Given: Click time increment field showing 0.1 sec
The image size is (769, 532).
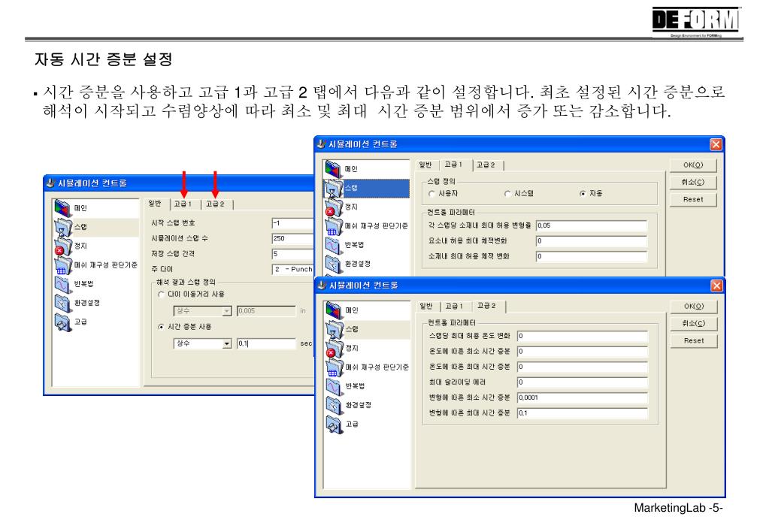Looking at the screenshot, I should pos(266,343).
